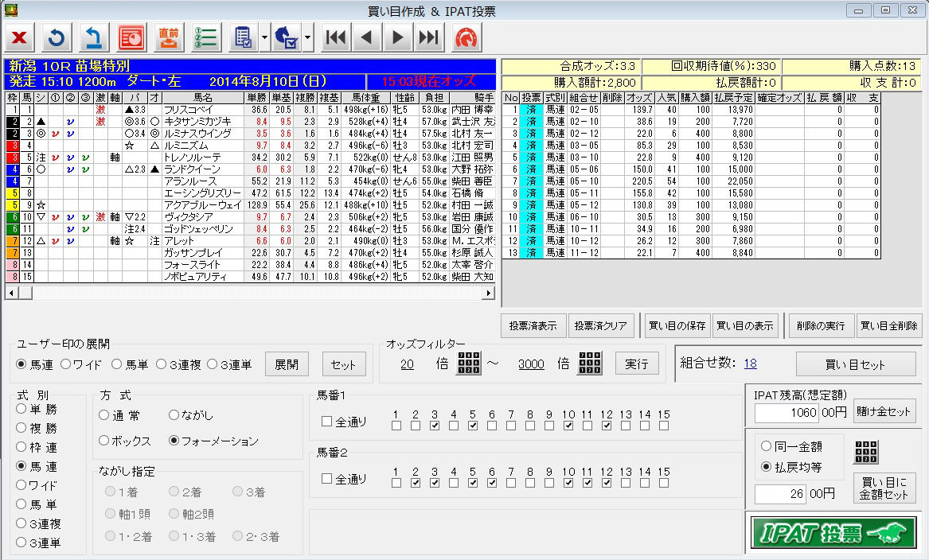This screenshot has width=929, height=560.
Task: Select 3連複 in ユーザー印の展開
Action: (179, 364)
